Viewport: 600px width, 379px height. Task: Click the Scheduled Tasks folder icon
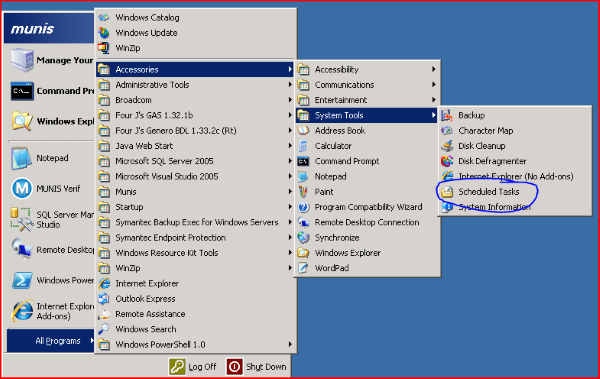[447, 192]
